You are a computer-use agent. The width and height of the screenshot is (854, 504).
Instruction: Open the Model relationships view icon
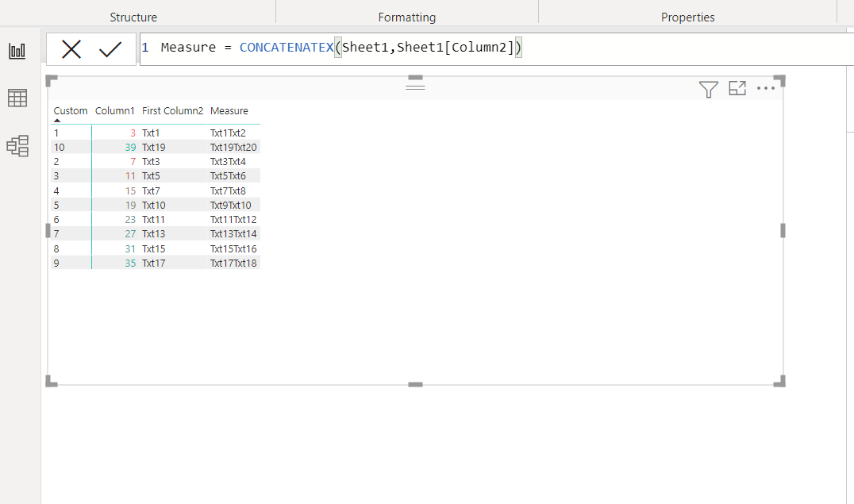pyautogui.click(x=17, y=146)
